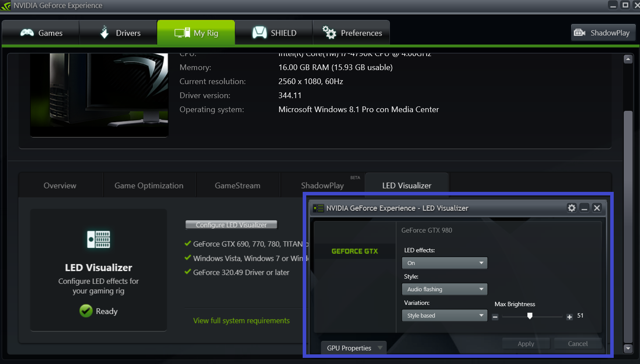640x364 pixels.
Task: Open settings gear in LED Visualizer dialog
Action: point(572,208)
